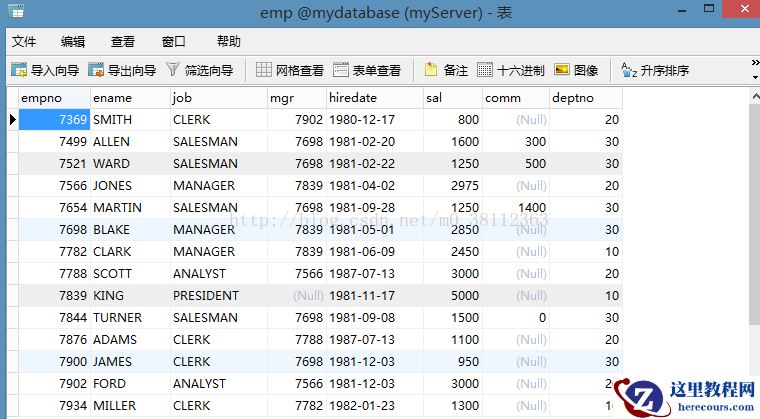760x419 pixels.
Task: Open the 窗口 menu
Action: [x=174, y=42]
